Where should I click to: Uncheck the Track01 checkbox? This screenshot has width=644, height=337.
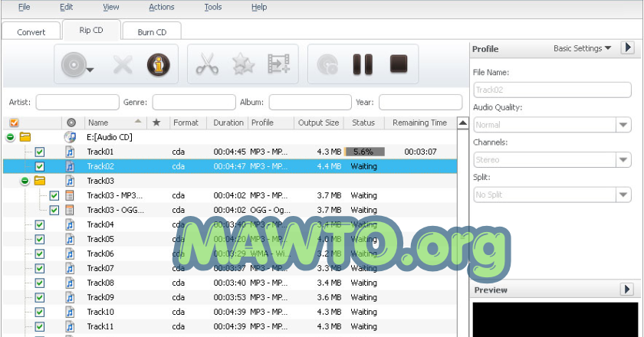click(x=39, y=152)
